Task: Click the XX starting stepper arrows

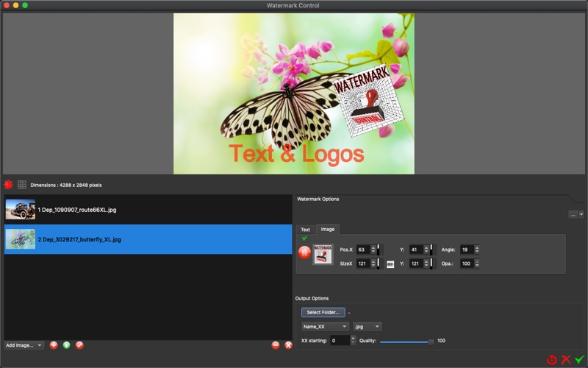Action: [353, 341]
